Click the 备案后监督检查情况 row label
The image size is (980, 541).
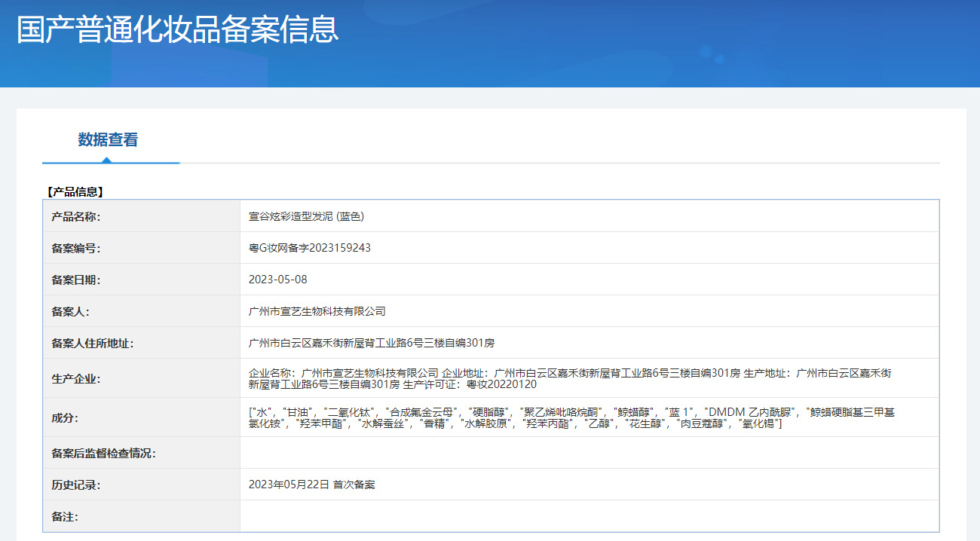pos(107,451)
